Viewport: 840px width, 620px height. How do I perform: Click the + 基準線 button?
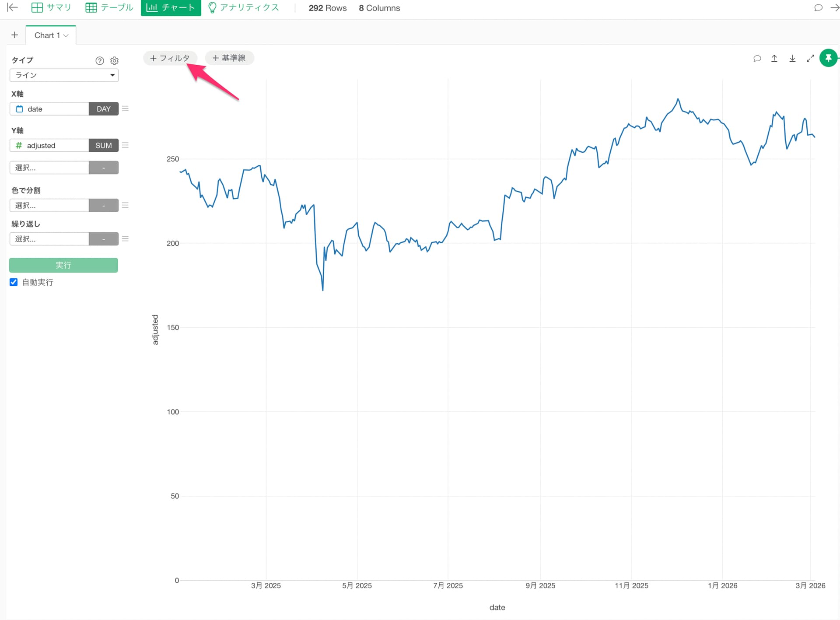click(x=229, y=58)
